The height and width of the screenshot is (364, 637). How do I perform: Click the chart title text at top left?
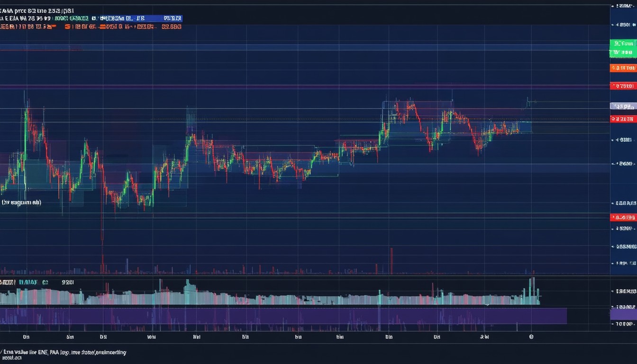37,10
